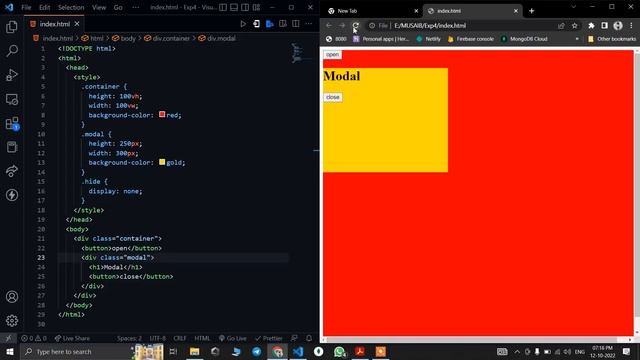This screenshot has height=360, width=640.
Task: Toggle the Primary Side Bar layout
Action: [223, 7]
